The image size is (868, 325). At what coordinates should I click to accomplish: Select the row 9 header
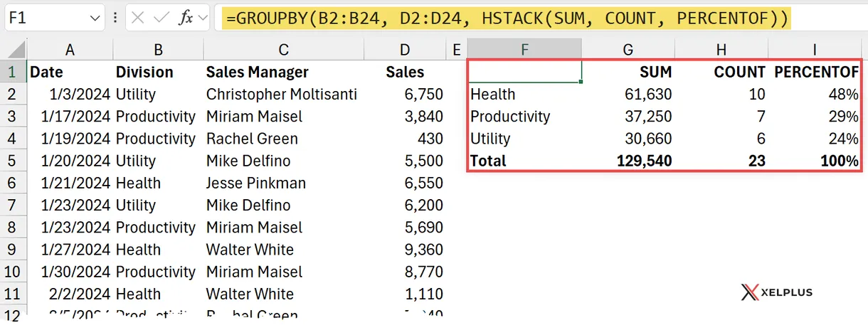click(x=12, y=250)
